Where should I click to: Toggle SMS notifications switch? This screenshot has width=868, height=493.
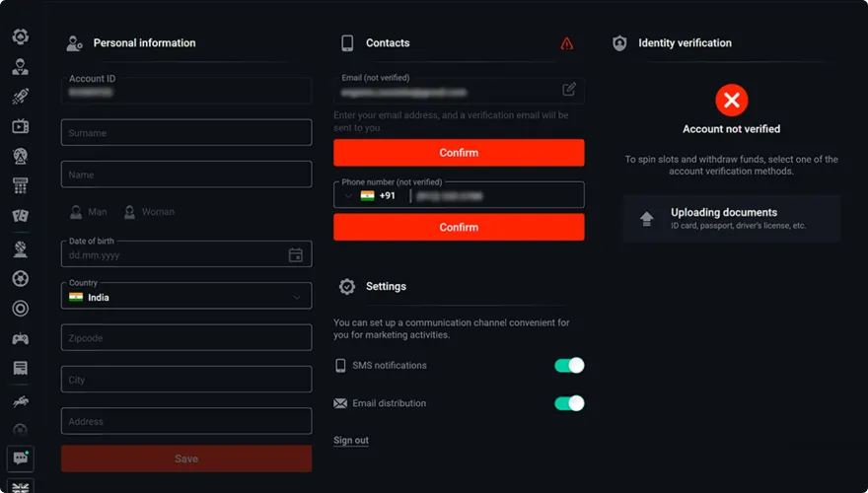pos(569,366)
